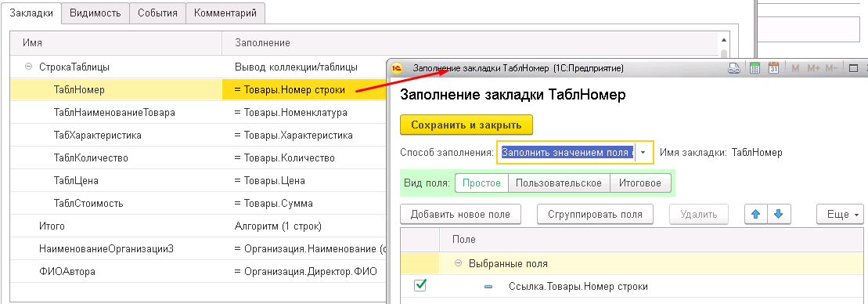Viewport: 868px width, 304px height.
Task: Switch to the Закладки tab
Action: pyautogui.click(x=31, y=13)
